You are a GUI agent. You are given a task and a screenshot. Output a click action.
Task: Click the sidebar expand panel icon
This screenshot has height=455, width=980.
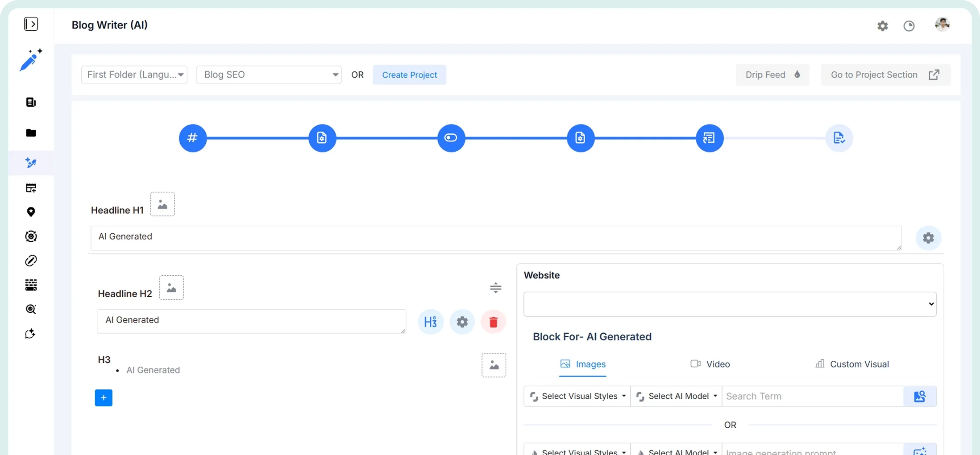31,24
